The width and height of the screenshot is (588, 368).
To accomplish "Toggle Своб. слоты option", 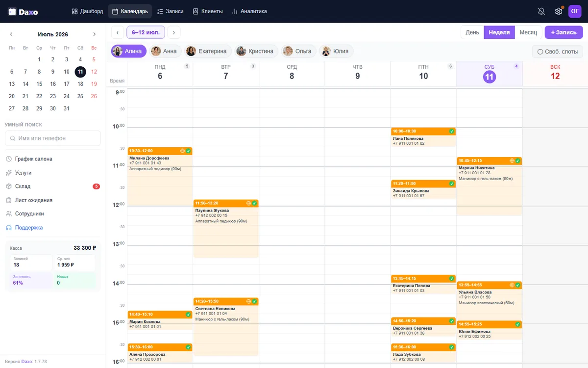I will click(558, 52).
